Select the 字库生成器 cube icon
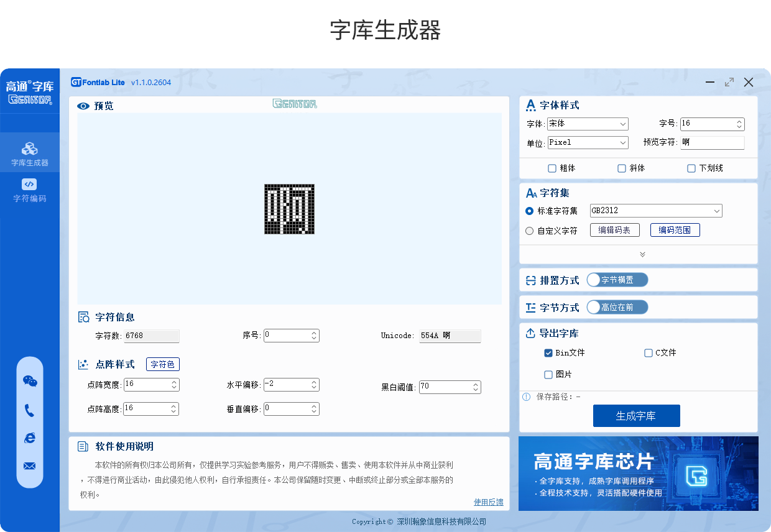This screenshot has height=532, width=771. [x=29, y=148]
